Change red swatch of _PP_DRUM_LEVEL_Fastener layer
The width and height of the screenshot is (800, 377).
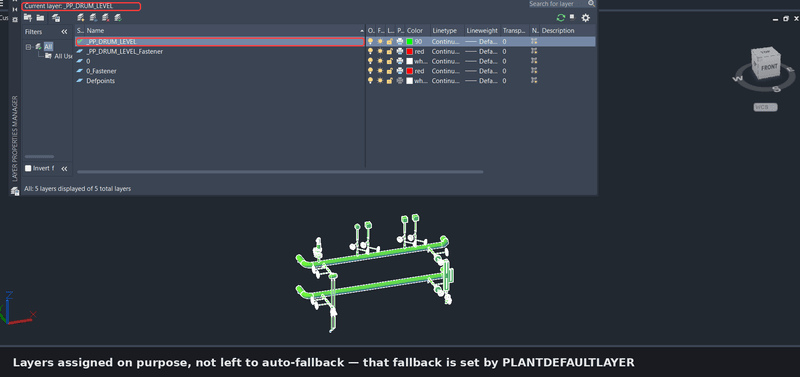pos(409,52)
